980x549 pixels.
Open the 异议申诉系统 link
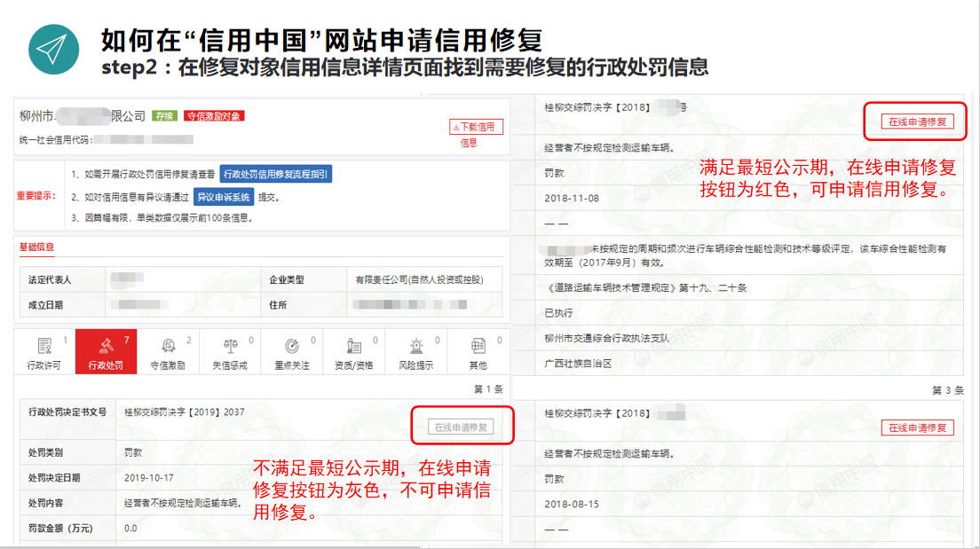[x=224, y=197]
